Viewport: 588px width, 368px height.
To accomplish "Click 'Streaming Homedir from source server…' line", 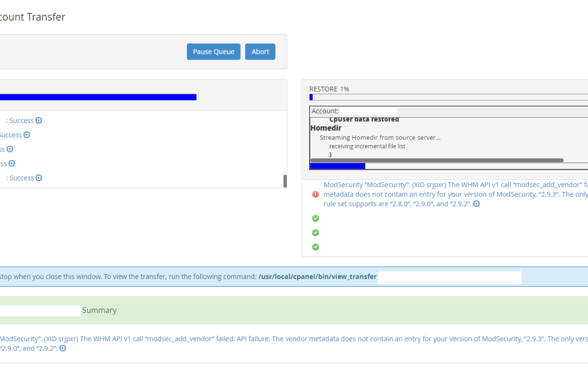I will (x=380, y=138).
